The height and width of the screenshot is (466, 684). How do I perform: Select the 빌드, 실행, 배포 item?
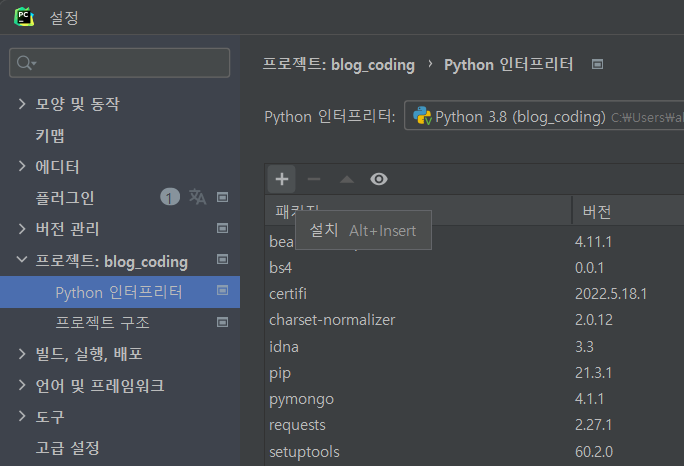click(x=89, y=354)
